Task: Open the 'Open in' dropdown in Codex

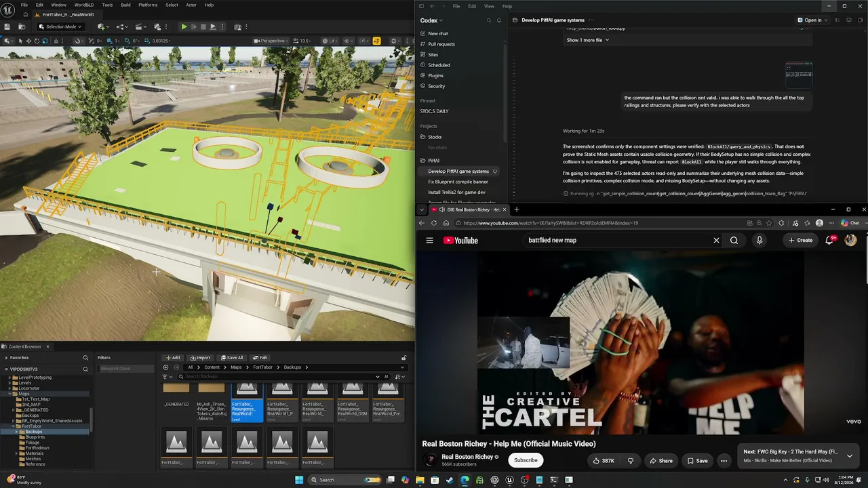Action: pyautogui.click(x=812, y=20)
